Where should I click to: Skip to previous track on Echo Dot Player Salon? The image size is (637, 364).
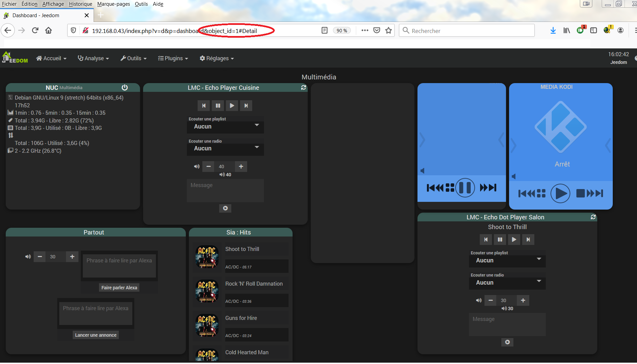[486, 240]
